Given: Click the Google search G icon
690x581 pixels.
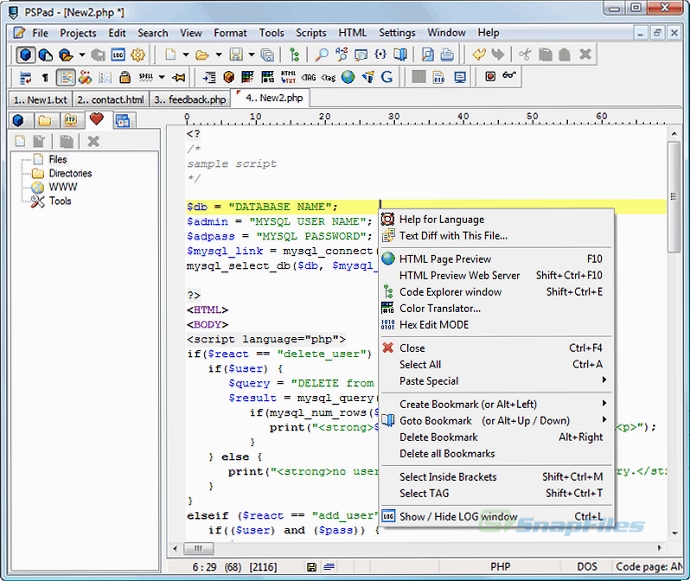Looking at the screenshot, I should tap(387, 77).
